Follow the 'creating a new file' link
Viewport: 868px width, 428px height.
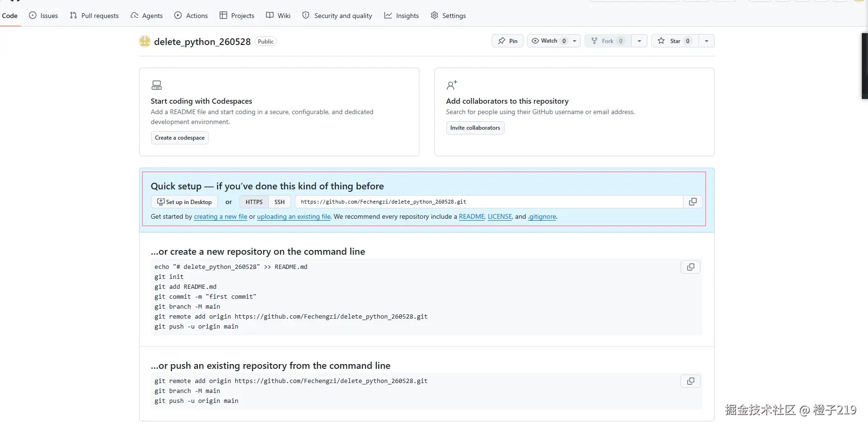[221, 216]
